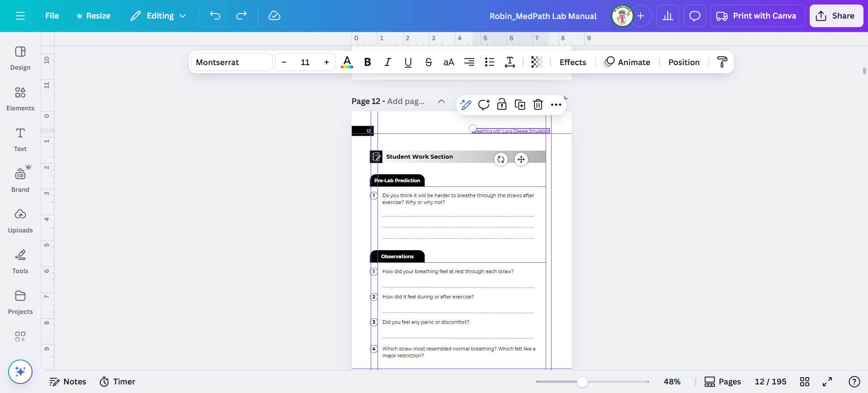Open the analytics bar chart icon
This screenshot has height=393, width=868.
click(668, 16)
